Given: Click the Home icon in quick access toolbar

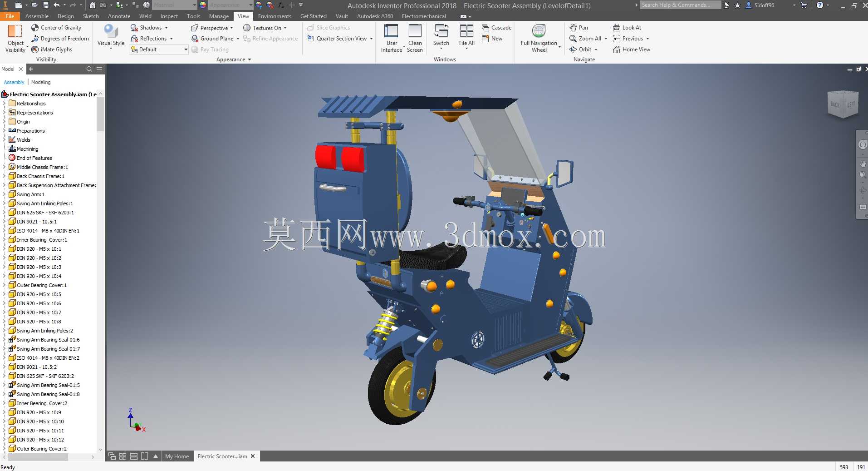Looking at the screenshot, I should (92, 5).
